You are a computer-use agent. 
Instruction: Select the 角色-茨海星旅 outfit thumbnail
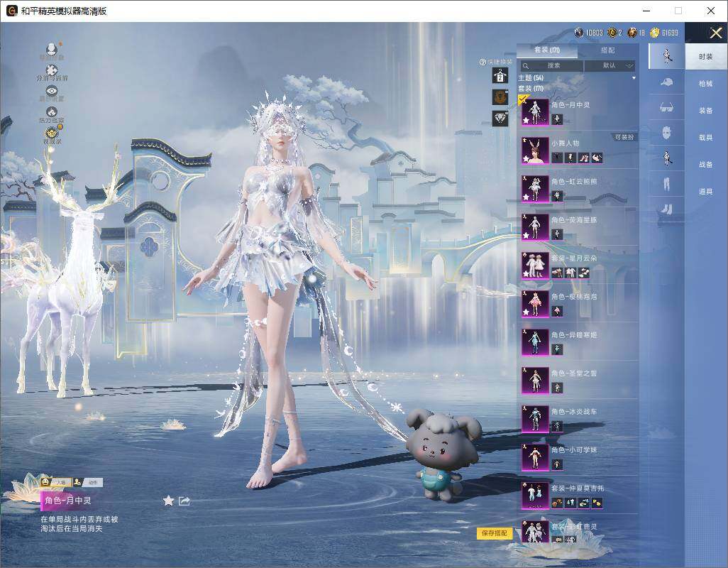(x=535, y=227)
